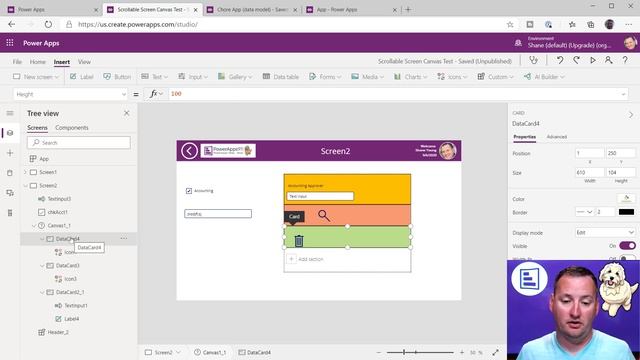The image size is (640, 360).
Task: Toggle the Visible switch off
Action: [x=627, y=246]
